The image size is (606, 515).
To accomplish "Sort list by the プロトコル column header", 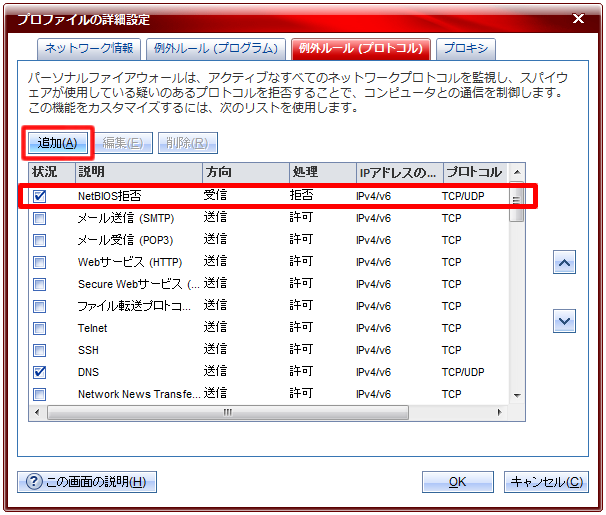I will [x=473, y=172].
